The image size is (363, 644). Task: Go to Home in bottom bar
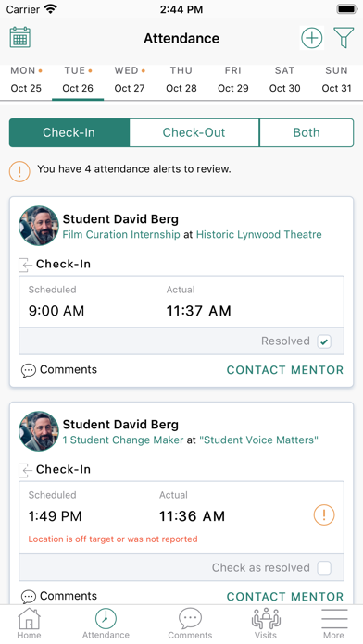29,623
